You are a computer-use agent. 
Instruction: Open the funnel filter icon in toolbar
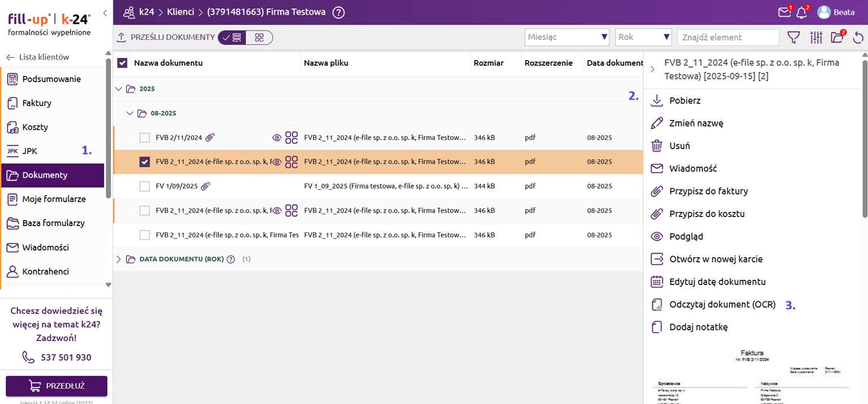794,37
